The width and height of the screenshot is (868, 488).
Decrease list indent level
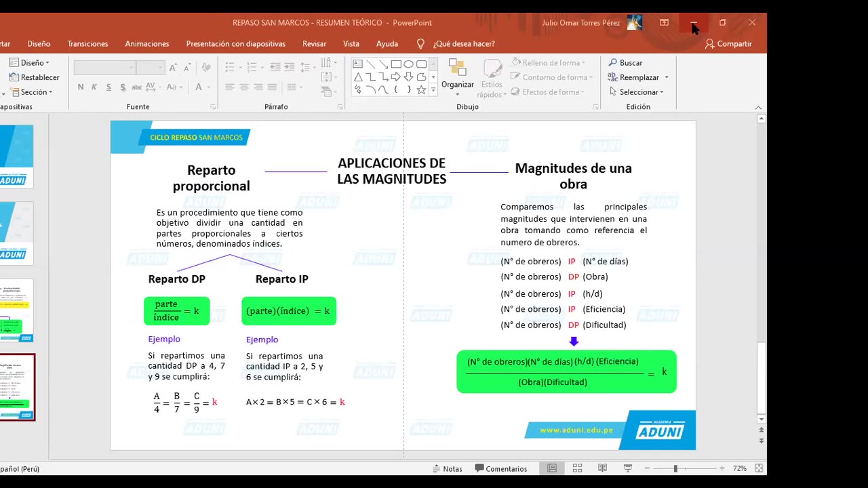pos(275,68)
